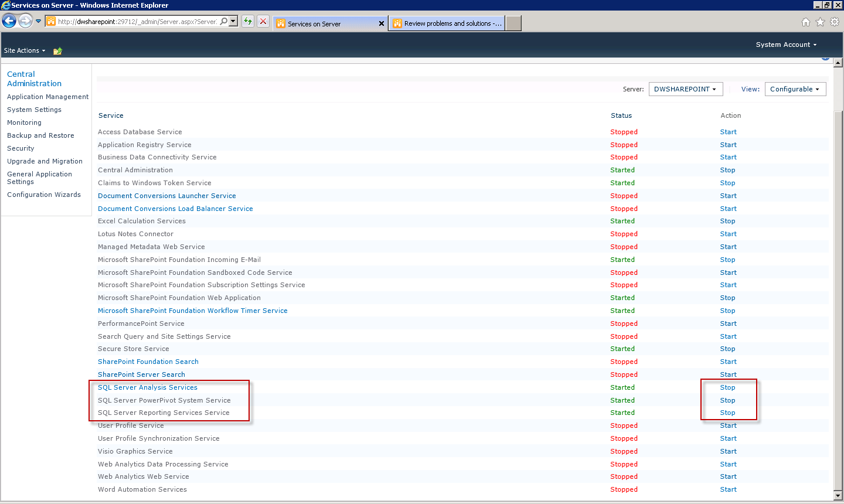The height and width of the screenshot is (504, 844).
Task: Open Document Conversions Launcher Service link
Action: (x=167, y=196)
